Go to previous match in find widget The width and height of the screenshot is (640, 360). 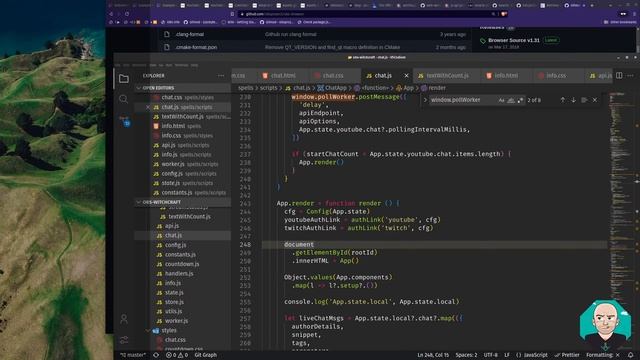pyautogui.click(x=562, y=100)
